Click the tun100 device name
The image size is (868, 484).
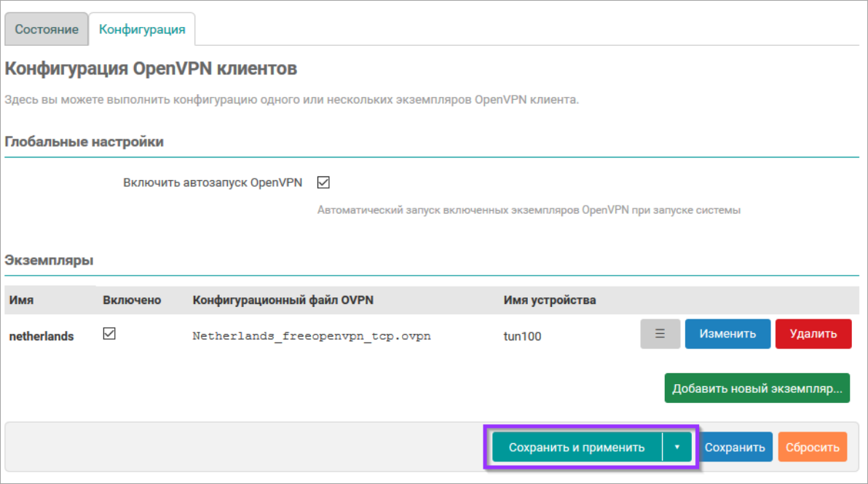tap(522, 336)
